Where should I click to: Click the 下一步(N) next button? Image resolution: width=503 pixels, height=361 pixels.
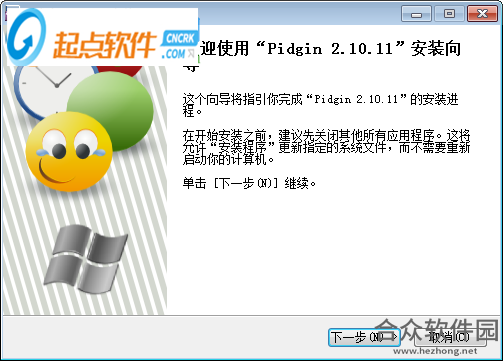click(x=364, y=337)
